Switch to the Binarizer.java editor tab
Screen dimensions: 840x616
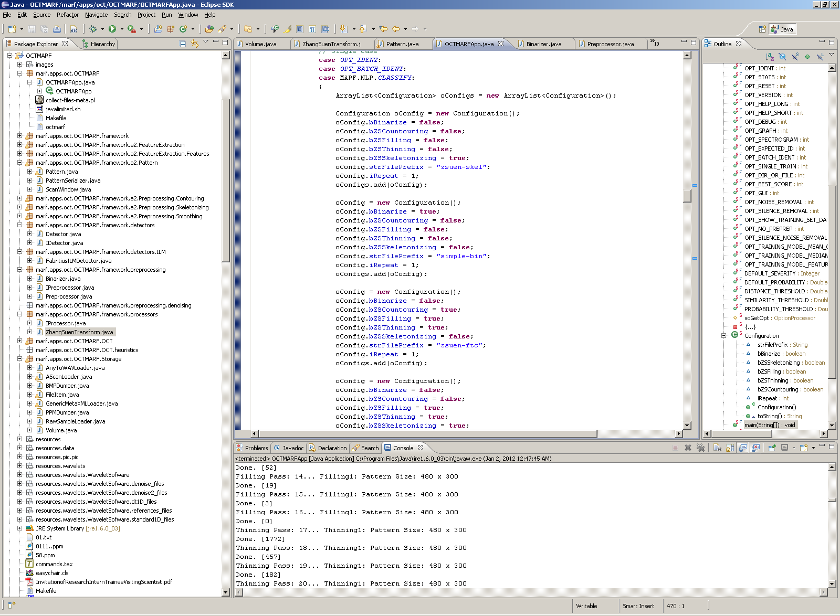coord(543,44)
